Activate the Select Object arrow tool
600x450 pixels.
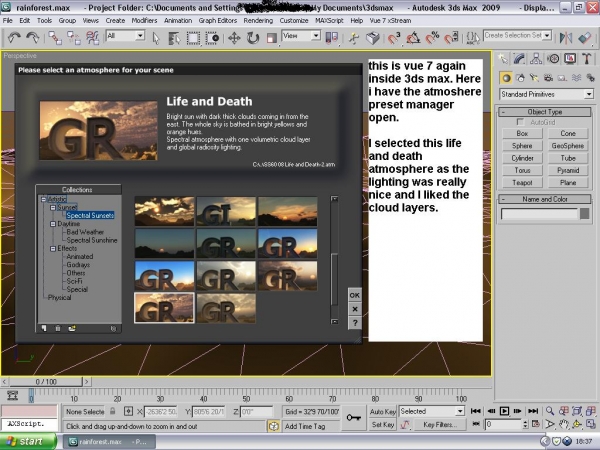(x=156, y=38)
